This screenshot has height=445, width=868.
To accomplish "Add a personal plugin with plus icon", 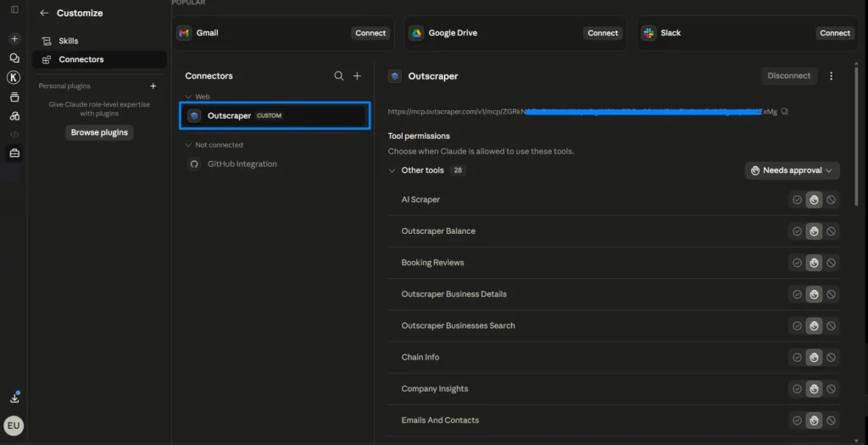I will click(x=153, y=86).
